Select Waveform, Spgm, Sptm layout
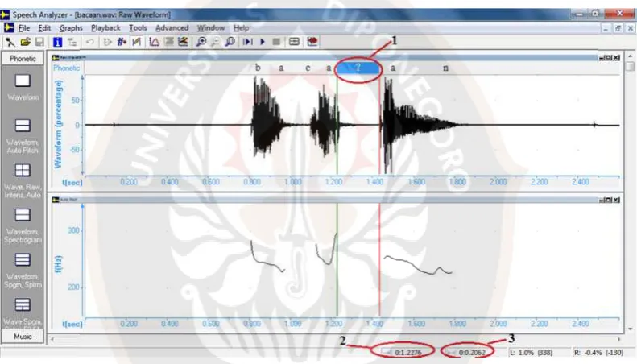Viewport: 637px width, 364px height. pos(23,270)
